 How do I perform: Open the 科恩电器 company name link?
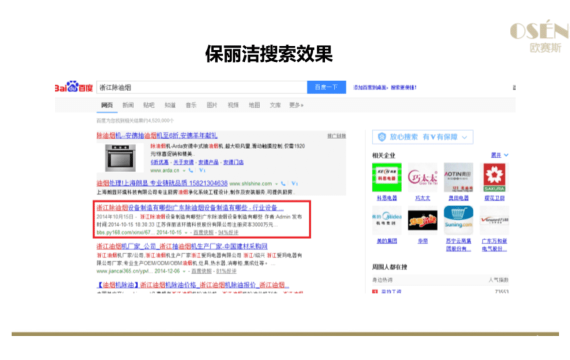click(x=387, y=198)
